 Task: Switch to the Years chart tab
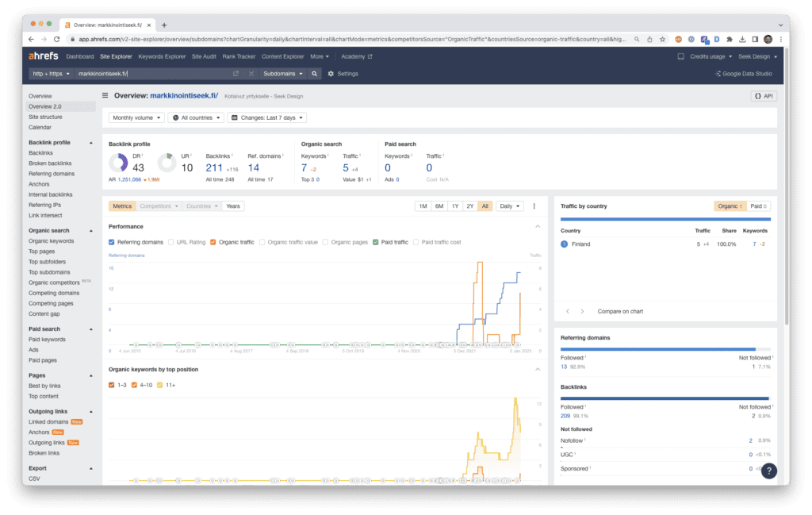[233, 206]
